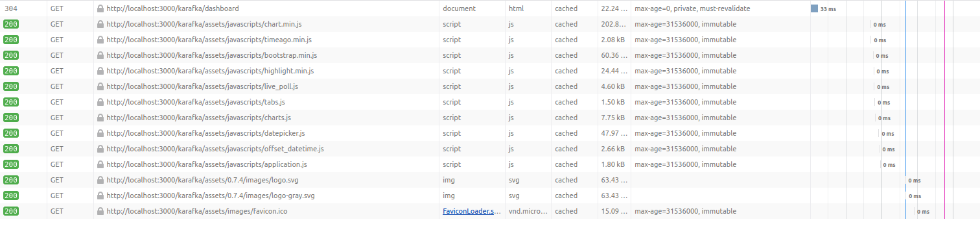Click the lock icon next to logo.svg

[x=100, y=181]
